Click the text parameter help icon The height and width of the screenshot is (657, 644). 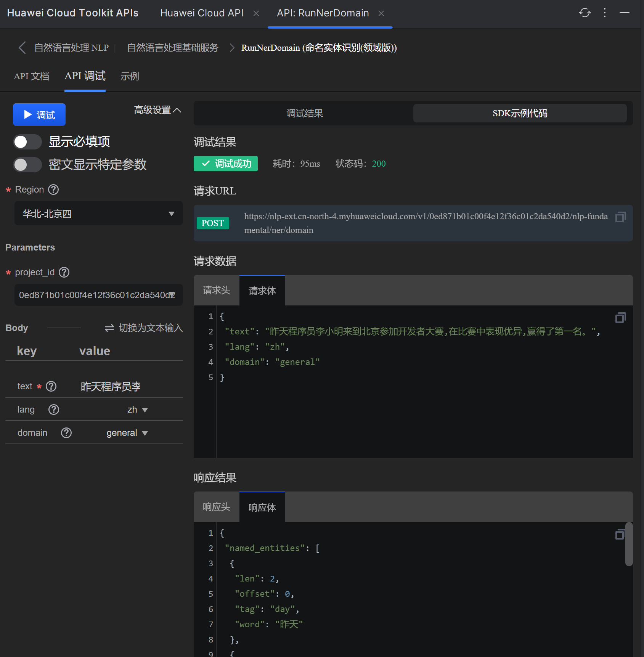click(x=51, y=386)
